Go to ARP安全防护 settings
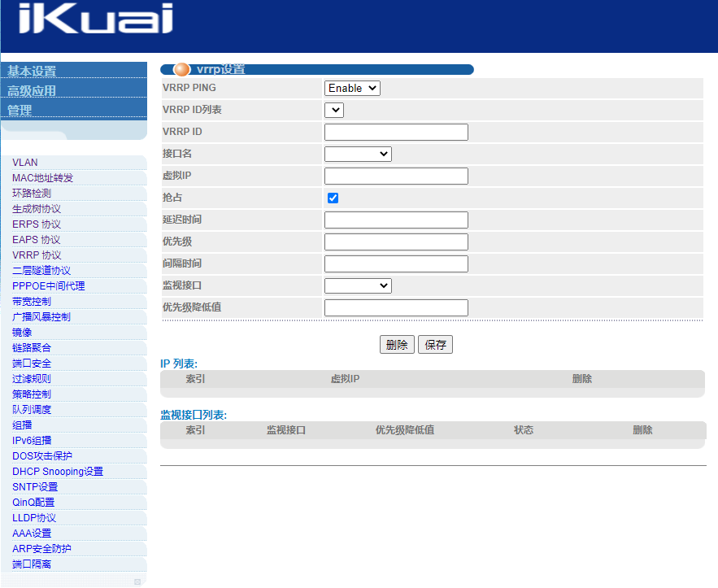This screenshot has width=718, height=588. coord(41,549)
